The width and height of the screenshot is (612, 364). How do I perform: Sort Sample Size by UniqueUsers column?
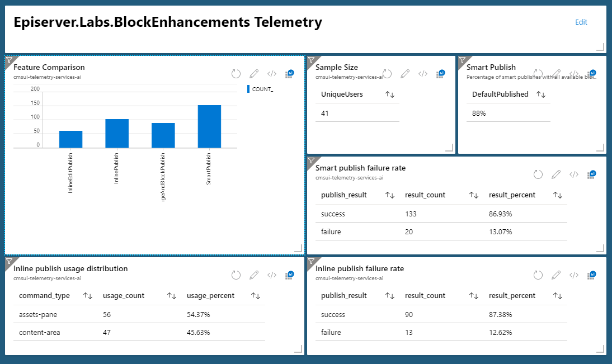390,94
